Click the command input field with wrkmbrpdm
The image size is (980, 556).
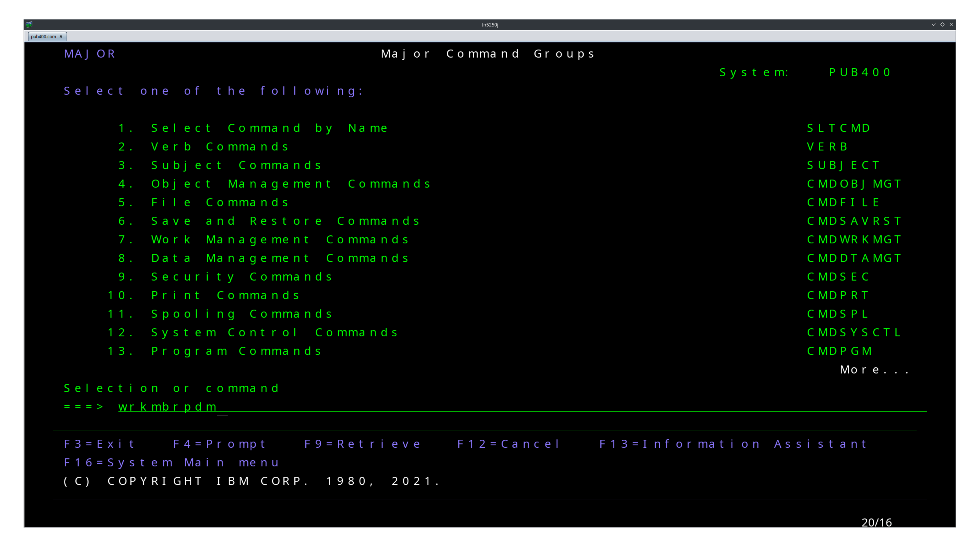(x=522, y=407)
